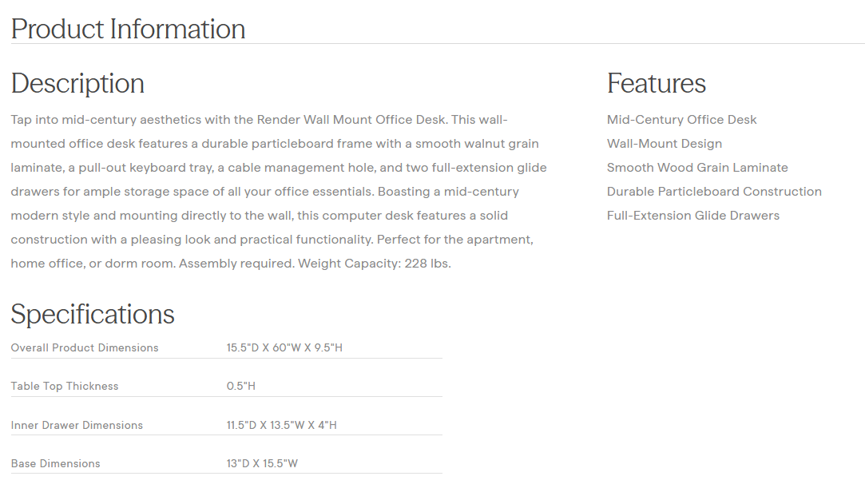Select the Mid-Century Office Desk feature
The image size is (865, 504).
(681, 120)
